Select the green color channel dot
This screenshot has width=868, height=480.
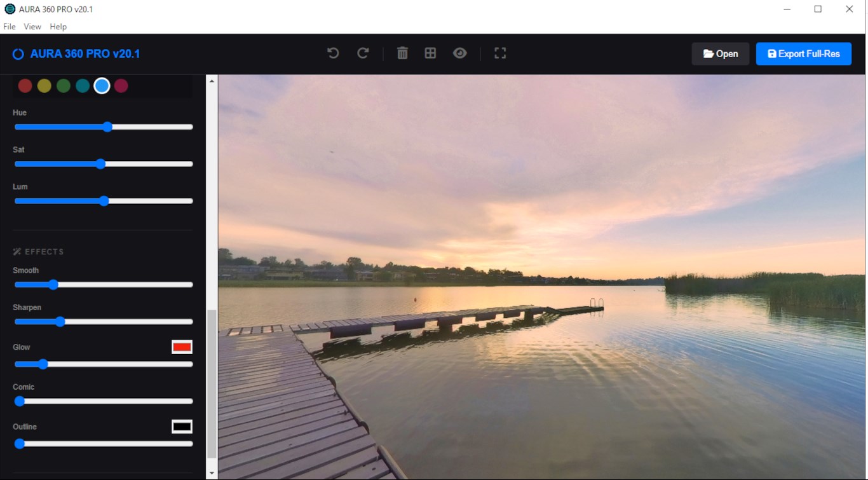point(64,86)
